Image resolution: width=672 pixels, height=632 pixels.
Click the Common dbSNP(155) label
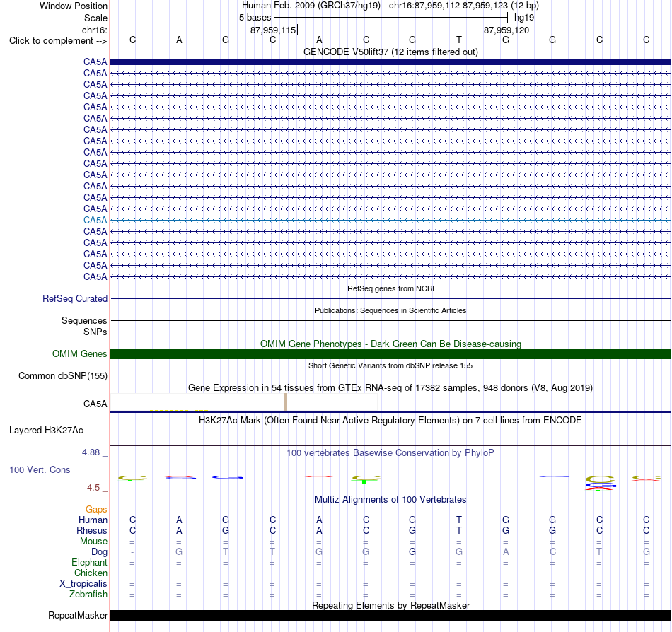62,375
